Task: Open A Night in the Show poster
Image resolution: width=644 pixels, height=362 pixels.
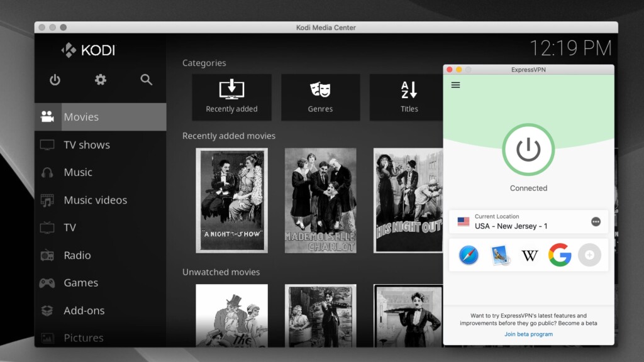Action: pos(231,200)
